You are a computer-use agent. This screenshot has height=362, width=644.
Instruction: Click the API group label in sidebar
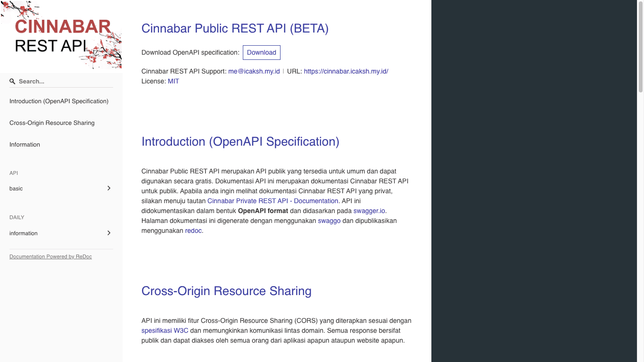tap(14, 173)
